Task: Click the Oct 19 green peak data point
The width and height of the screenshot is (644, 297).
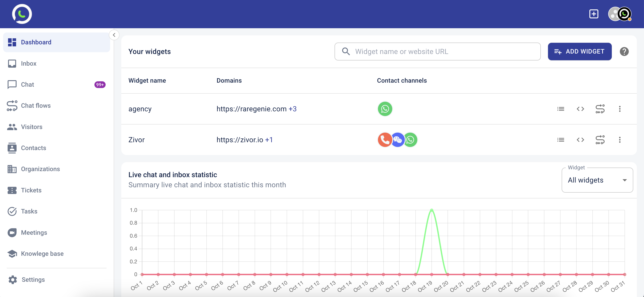Action: pyautogui.click(x=431, y=210)
